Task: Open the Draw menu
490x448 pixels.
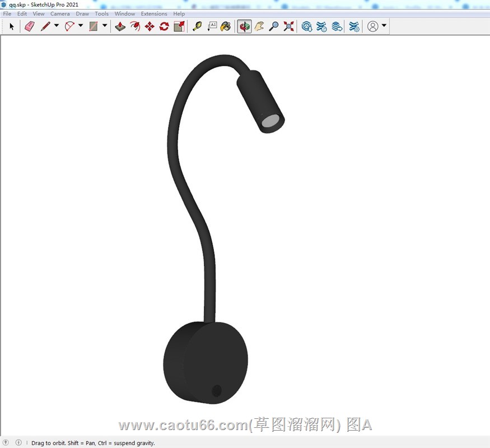Action: tap(82, 14)
